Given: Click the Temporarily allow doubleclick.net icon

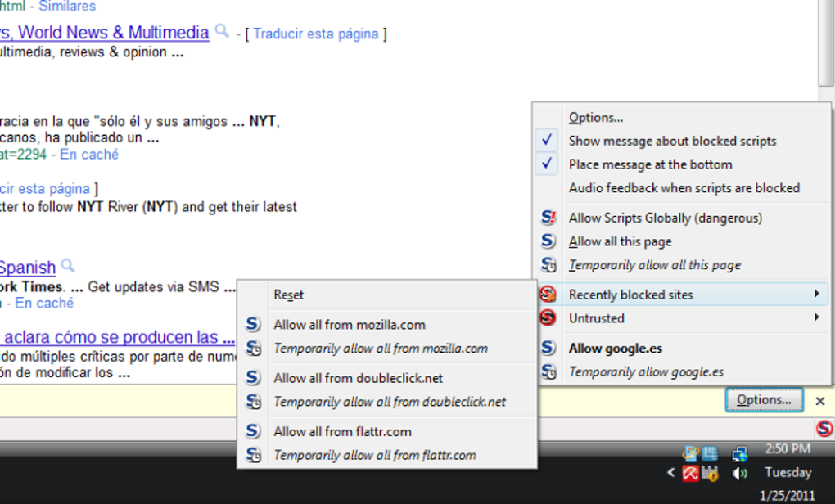Looking at the screenshot, I should [x=254, y=401].
